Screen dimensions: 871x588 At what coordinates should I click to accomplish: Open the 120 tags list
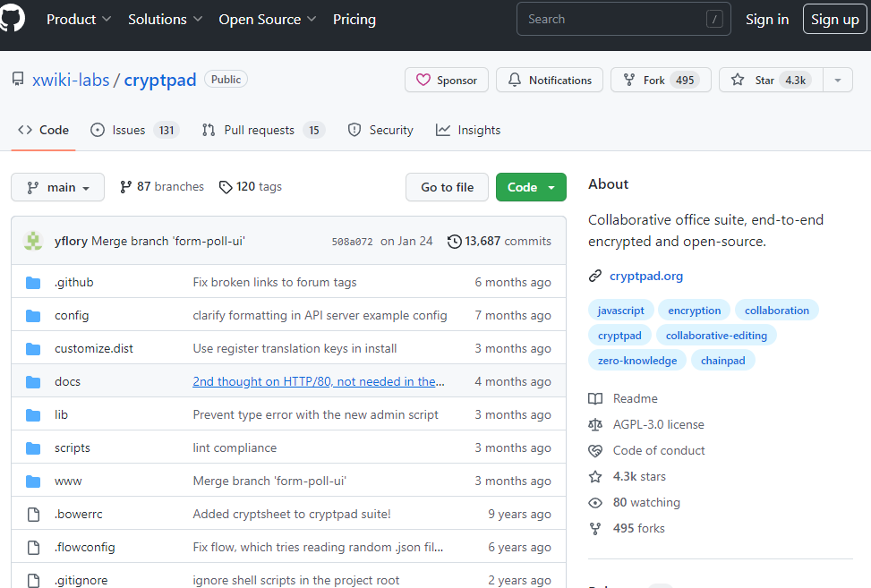(x=250, y=187)
